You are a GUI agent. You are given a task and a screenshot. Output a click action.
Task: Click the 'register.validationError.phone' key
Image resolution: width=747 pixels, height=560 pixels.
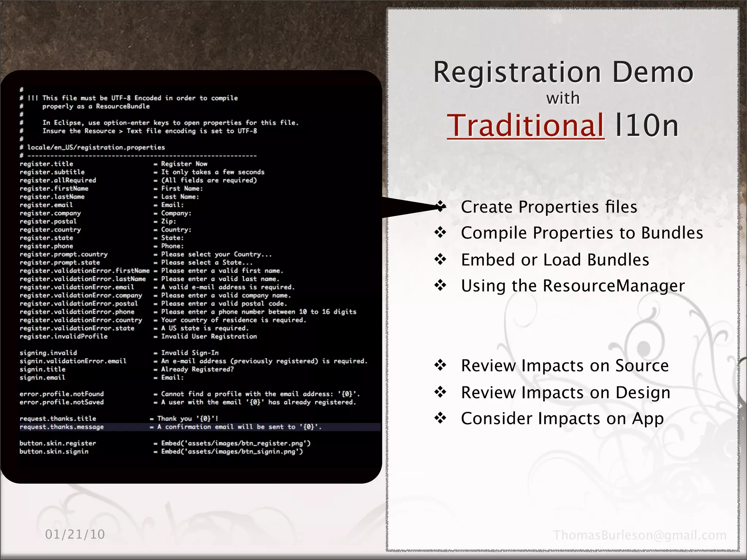[x=77, y=312]
